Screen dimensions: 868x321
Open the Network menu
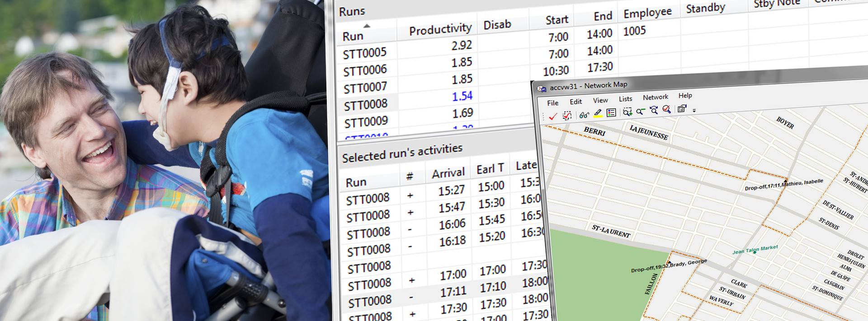655,97
